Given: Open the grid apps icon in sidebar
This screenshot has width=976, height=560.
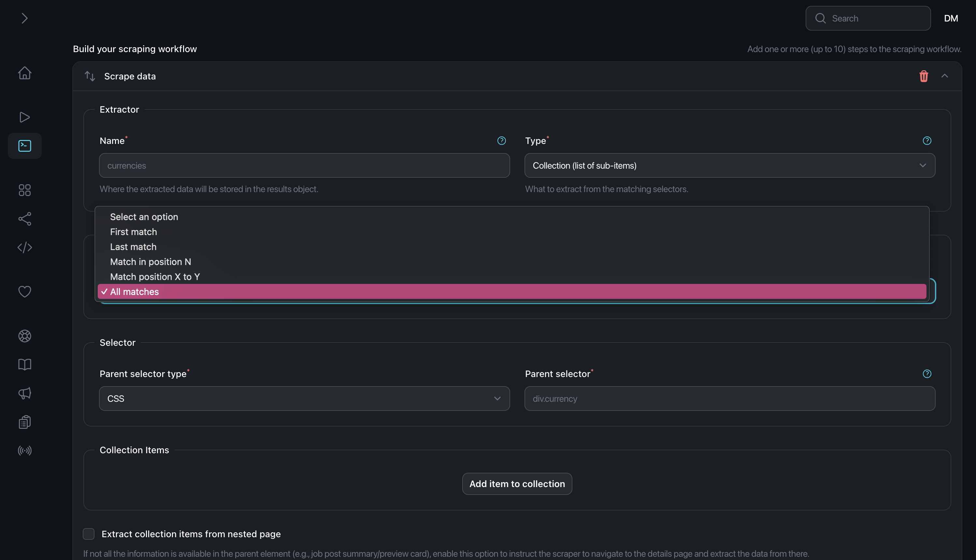Looking at the screenshot, I should [x=25, y=190].
